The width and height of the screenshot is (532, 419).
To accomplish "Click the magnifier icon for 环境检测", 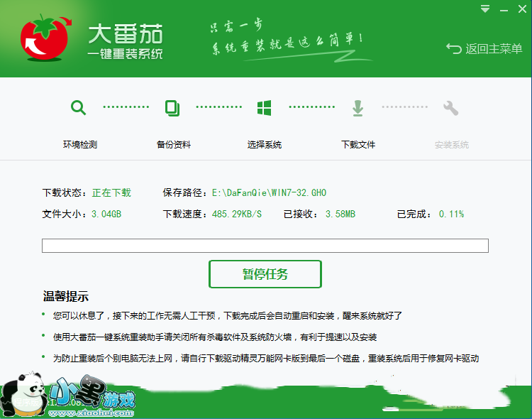I will coord(78,108).
